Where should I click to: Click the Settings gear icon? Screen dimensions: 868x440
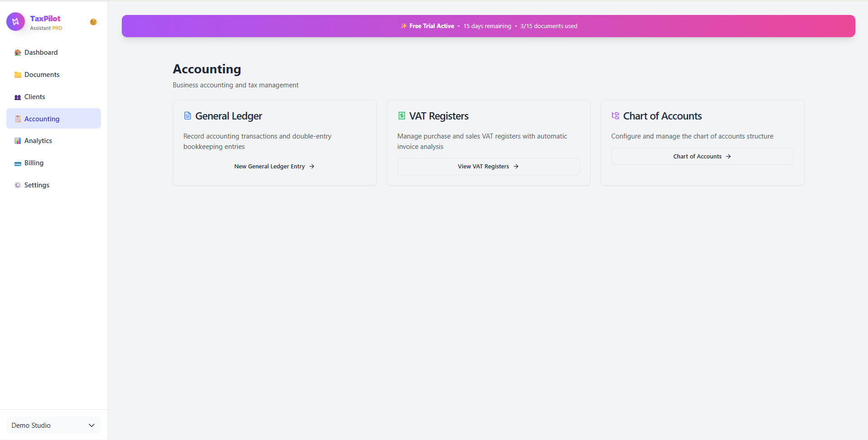pyautogui.click(x=17, y=185)
